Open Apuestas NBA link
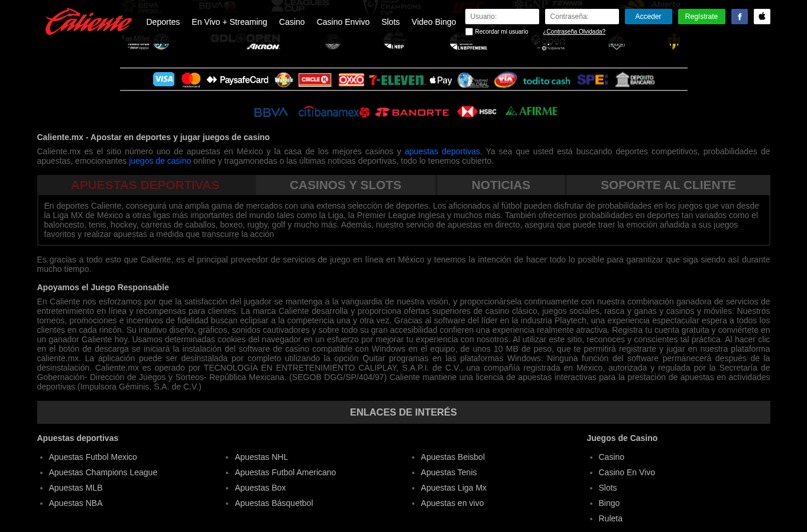Image resolution: width=807 pixels, height=532 pixels. pyautogui.click(x=76, y=503)
